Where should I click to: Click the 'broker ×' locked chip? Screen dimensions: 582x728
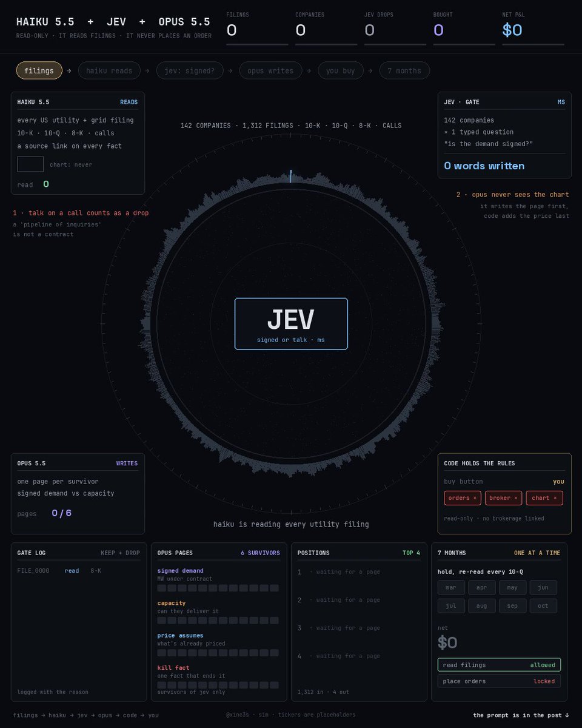pos(504,498)
